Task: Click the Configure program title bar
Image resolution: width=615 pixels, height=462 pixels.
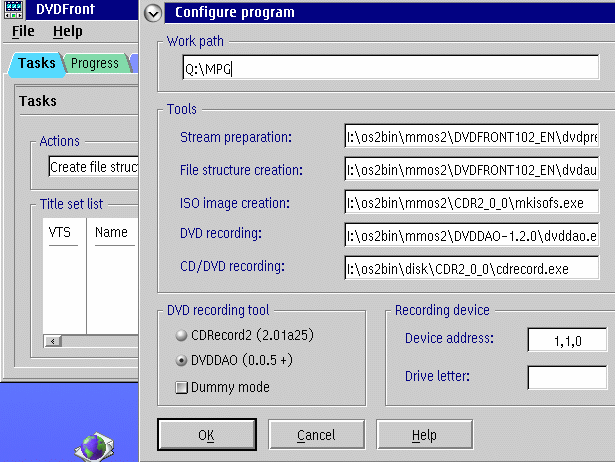Action: point(389,13)
